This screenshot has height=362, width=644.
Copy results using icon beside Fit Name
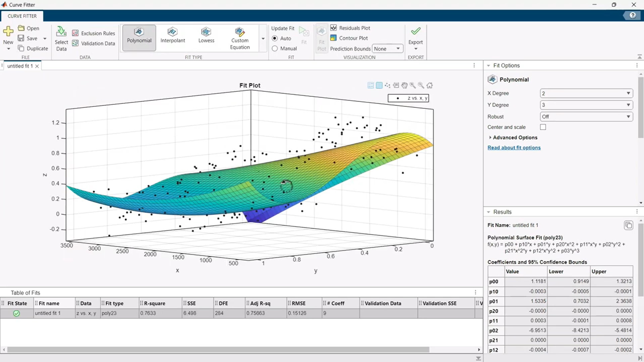coord(628,225)
